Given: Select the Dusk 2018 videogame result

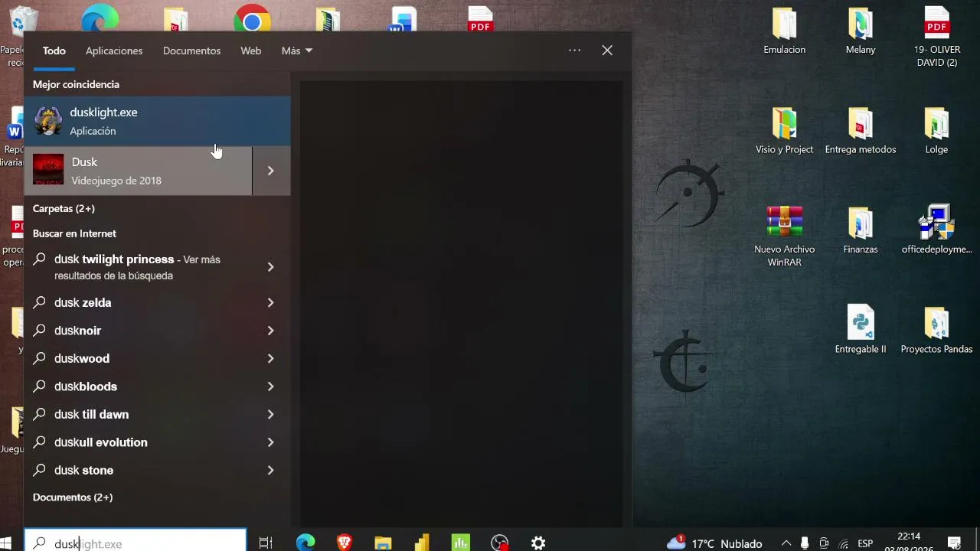Looking at the screenshot, I should pos(138,171).
